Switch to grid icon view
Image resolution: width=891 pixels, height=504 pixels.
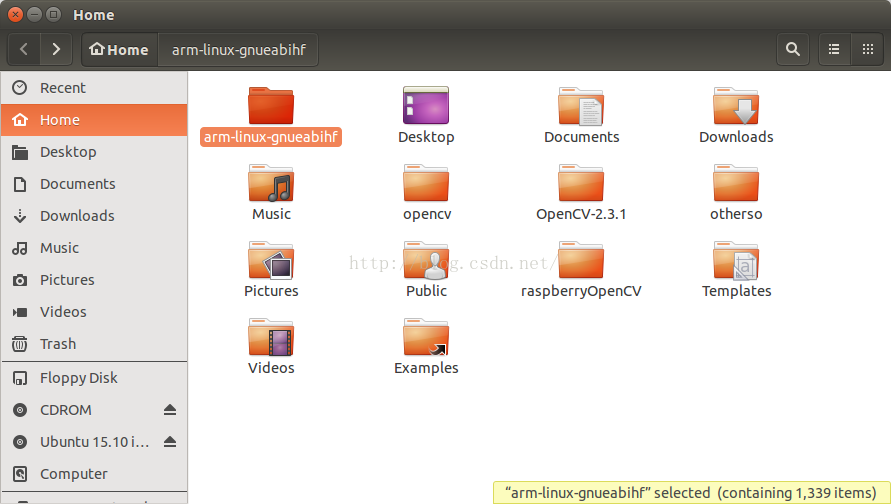pyautogui.click(x=867, y=49)
